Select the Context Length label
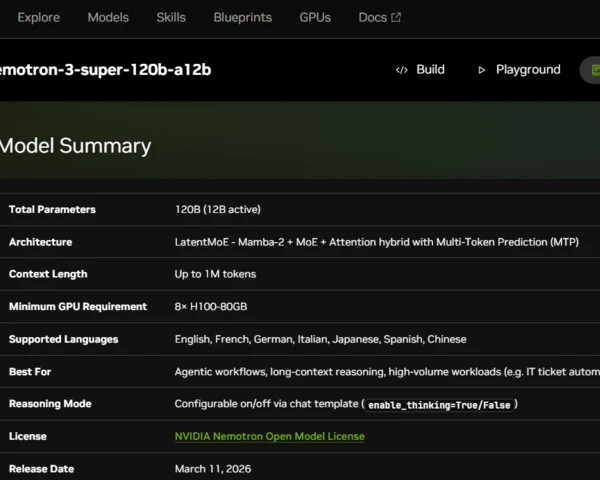This screenshot has height=480, width=600. 48,274
